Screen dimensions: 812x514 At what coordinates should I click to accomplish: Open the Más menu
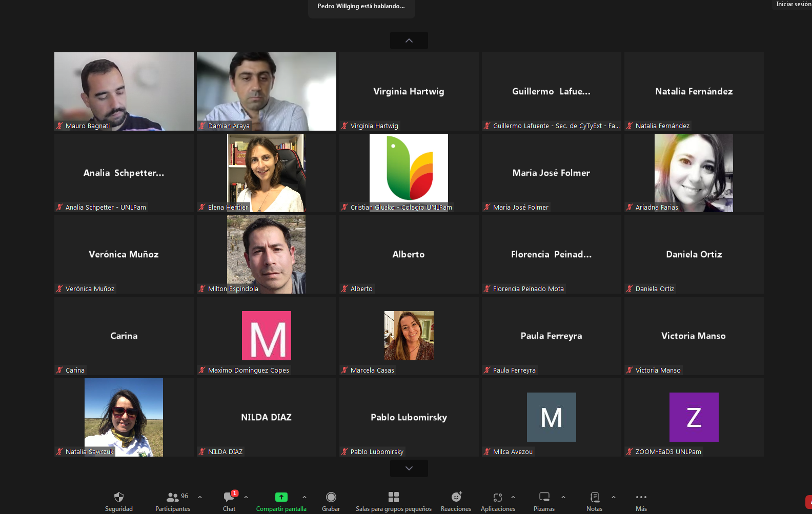point(641,497)
